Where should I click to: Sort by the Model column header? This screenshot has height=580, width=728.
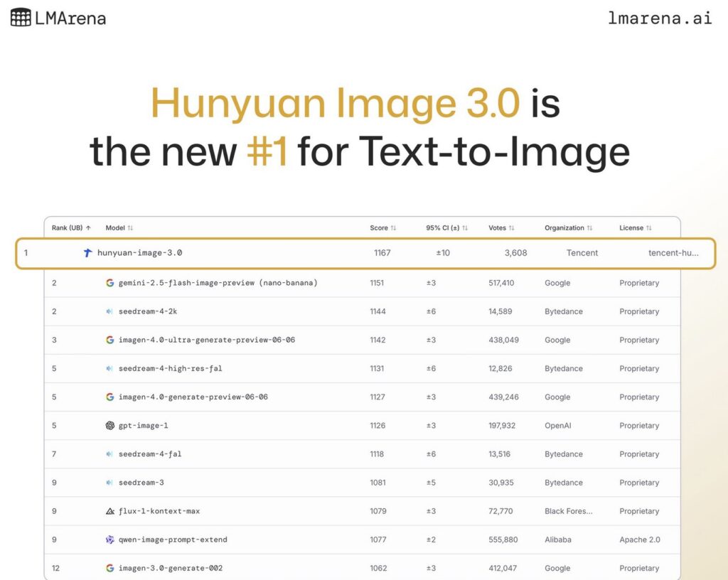point(119,228)
